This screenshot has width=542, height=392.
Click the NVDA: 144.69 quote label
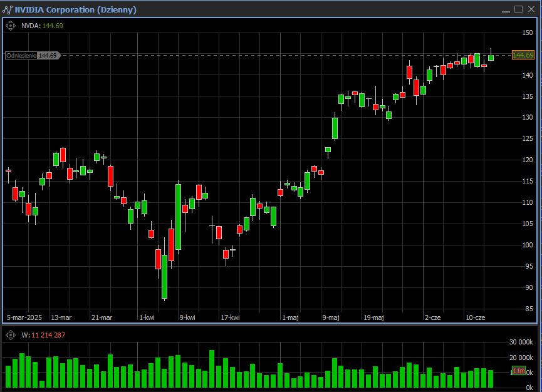[42, 26]
